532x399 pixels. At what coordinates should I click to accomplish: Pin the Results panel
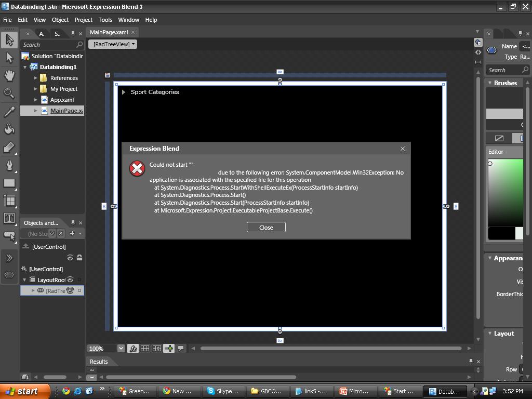(471, 362)
